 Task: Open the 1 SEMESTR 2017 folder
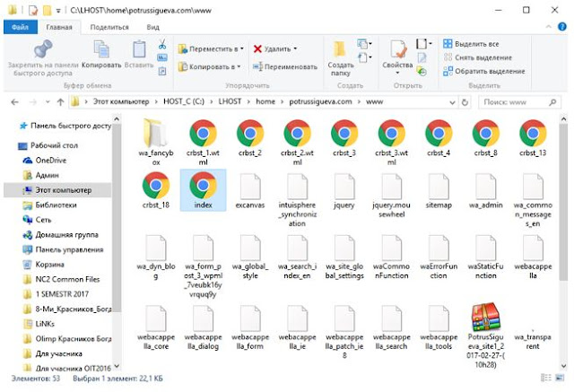point(62,294)
